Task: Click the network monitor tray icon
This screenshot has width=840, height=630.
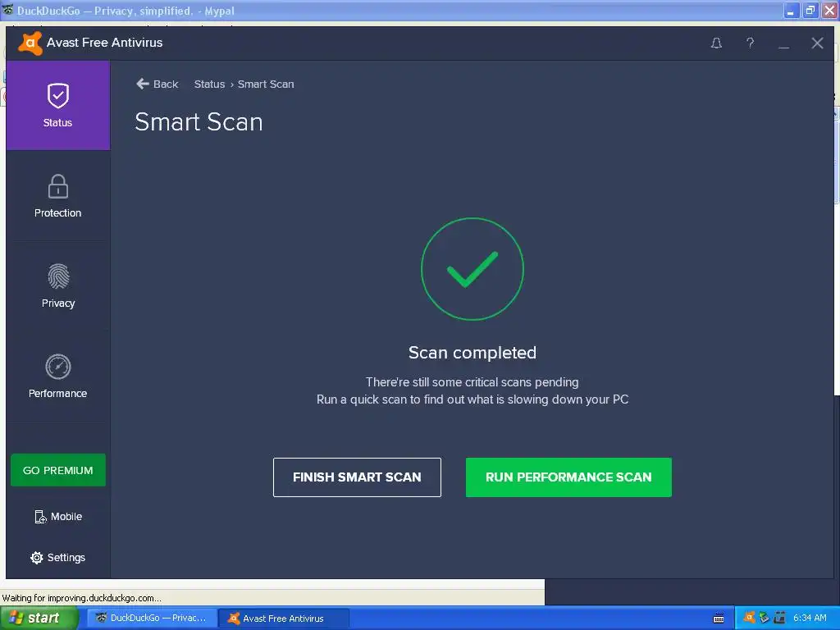Action: pos(779,618)
